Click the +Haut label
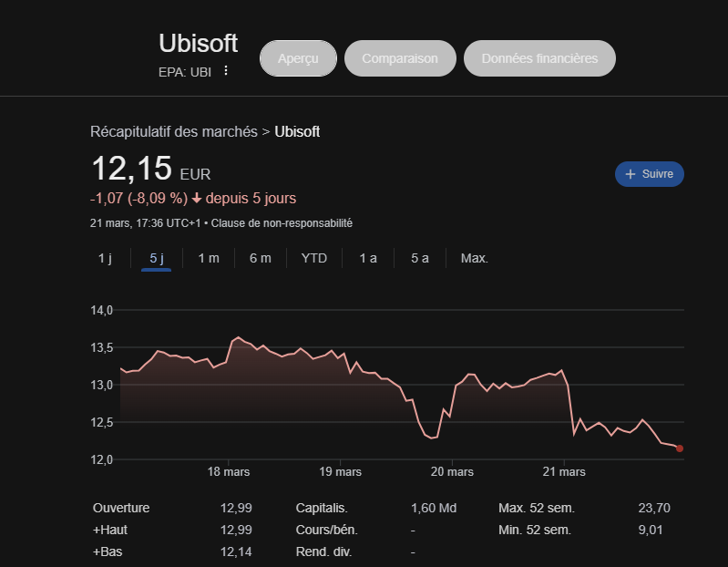The height and width of the screenshot is (567, 728). pos(110,530)
